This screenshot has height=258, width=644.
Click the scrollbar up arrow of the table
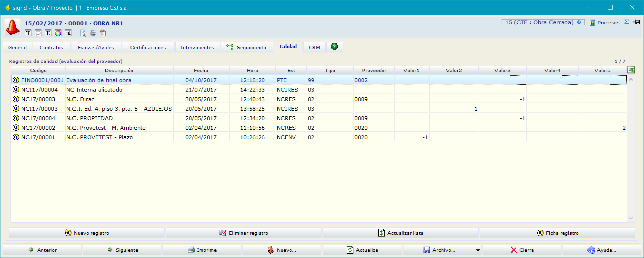[631, 79]
